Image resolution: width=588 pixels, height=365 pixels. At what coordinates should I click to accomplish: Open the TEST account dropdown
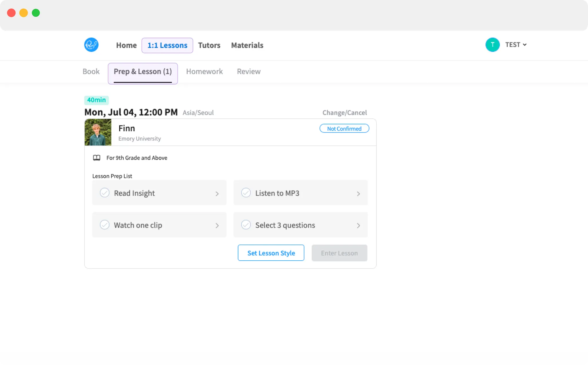516,45
